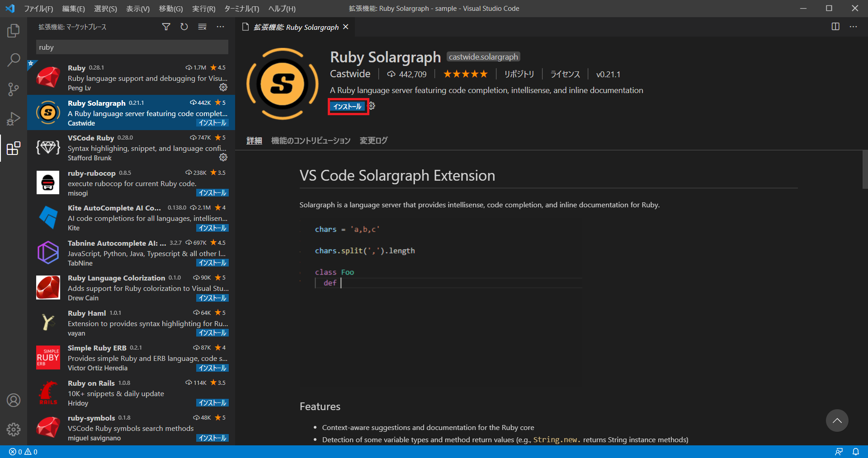Filter extensions using the funnel icon
Screen dimensions: 868x458
pyautogui.click(x=166, y=27)
